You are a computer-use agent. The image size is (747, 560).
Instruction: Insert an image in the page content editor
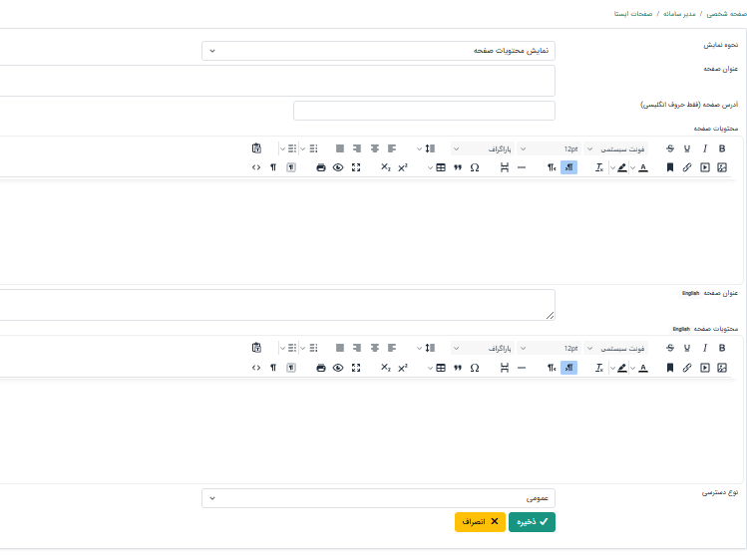pyautogui.click(x=722, y=167)
